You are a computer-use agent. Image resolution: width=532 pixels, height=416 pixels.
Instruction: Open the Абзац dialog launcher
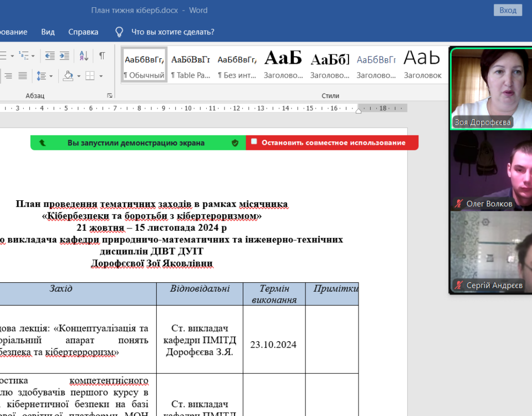point(110,95)
